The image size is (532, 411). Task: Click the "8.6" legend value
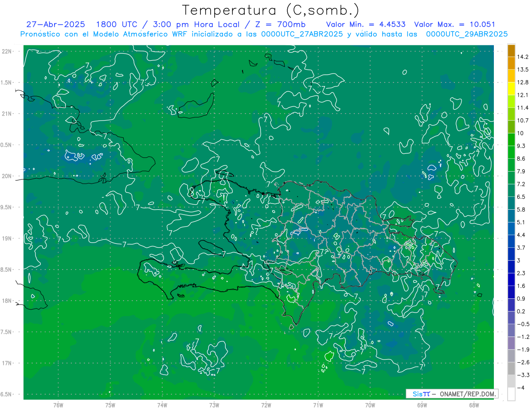521,159
